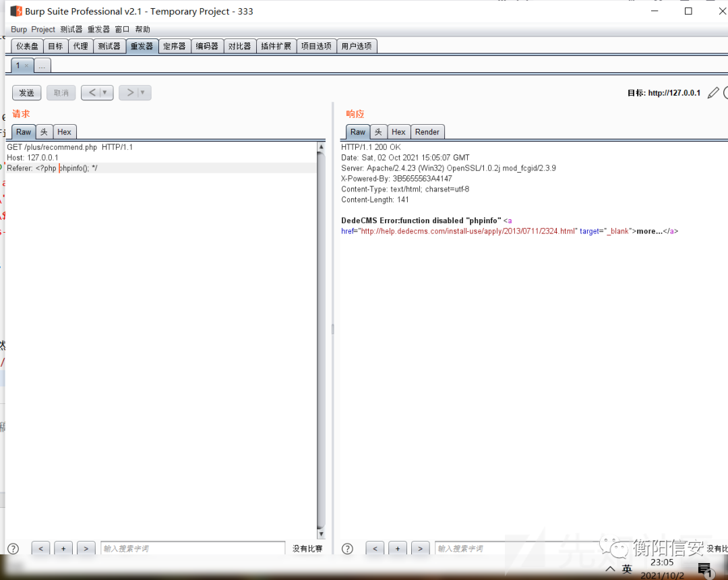This screenshot has width=728, height=580.
Task: Click the request pane help question icon
Action: pyautogui.click(x=13, y=548)
